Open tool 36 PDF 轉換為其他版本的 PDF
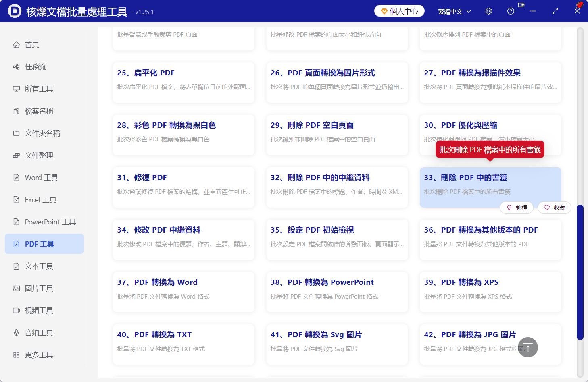This screenshot has width=588, height=382. (490, 240)
